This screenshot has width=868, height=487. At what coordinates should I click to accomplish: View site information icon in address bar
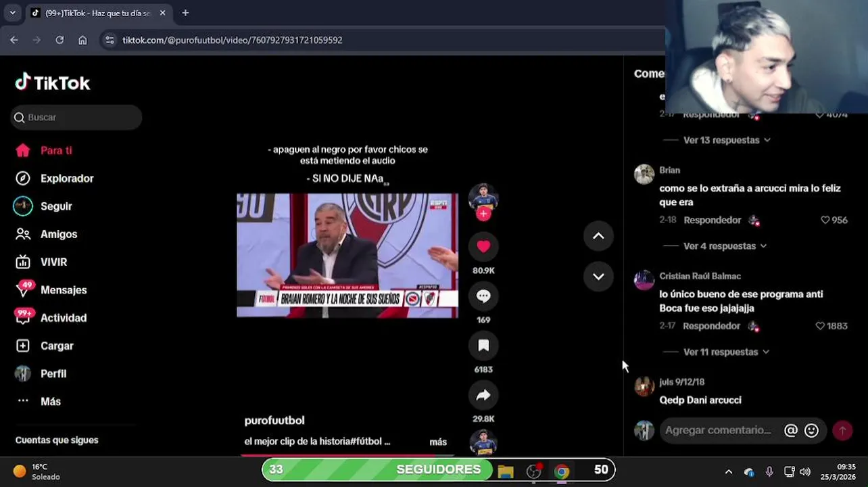(110, 40)
